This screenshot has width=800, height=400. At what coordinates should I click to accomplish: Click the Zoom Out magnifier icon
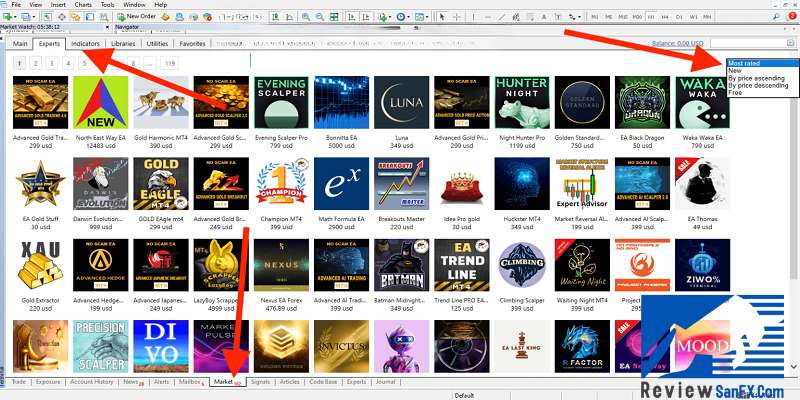[320, 16]
